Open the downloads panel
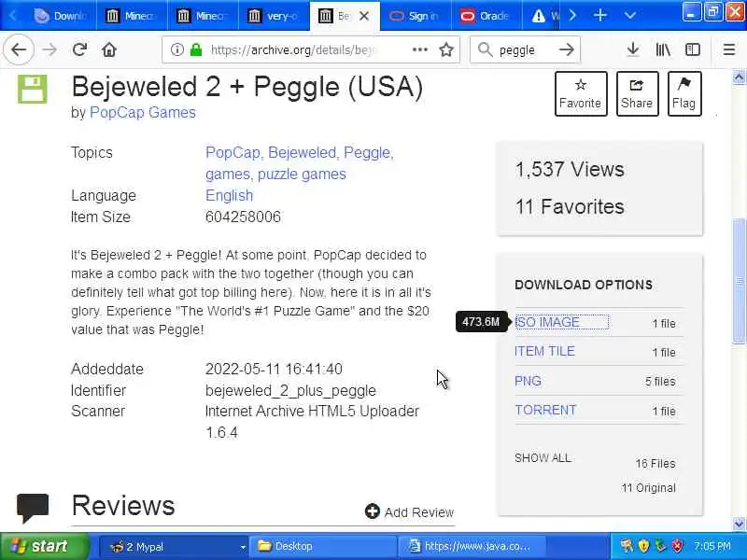This screenshot has height=560, width=747. tap(633, 49)
